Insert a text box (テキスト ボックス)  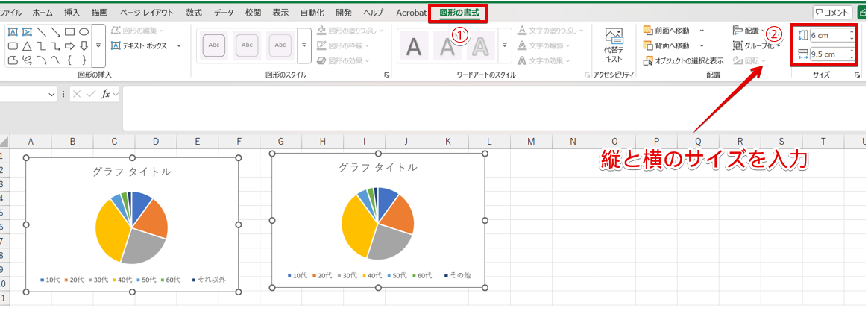tap(140, 45)
